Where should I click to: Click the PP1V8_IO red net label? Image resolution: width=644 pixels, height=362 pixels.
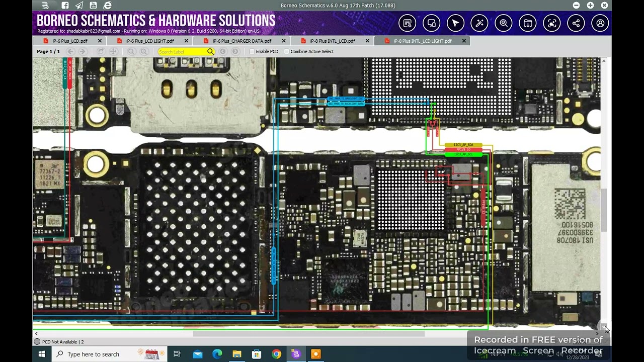pos(463,150)
